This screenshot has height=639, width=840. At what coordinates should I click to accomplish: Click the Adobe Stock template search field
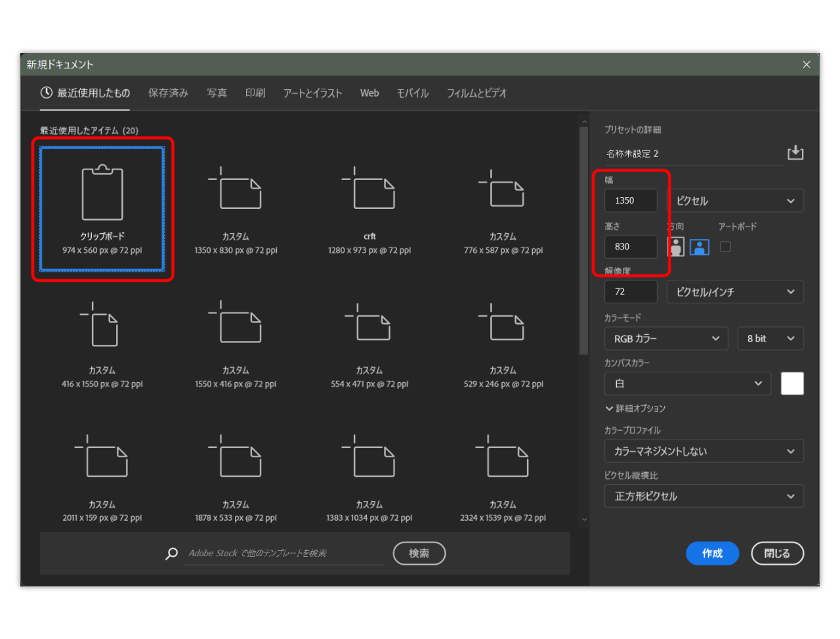(x=284, y=554)
